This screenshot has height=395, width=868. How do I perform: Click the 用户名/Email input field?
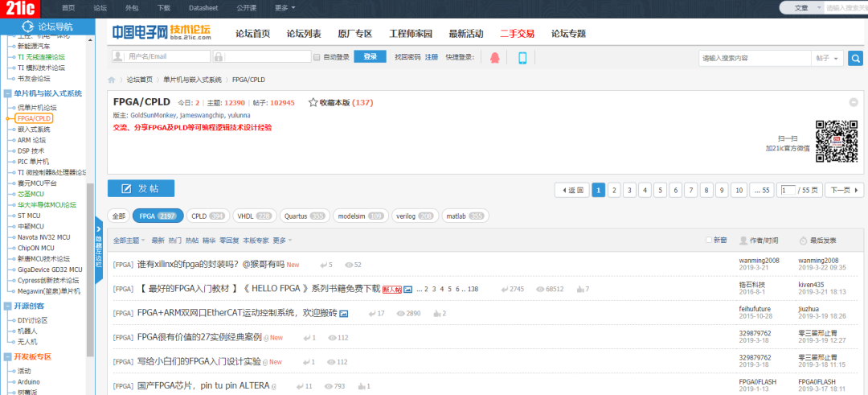click(161, 56)
